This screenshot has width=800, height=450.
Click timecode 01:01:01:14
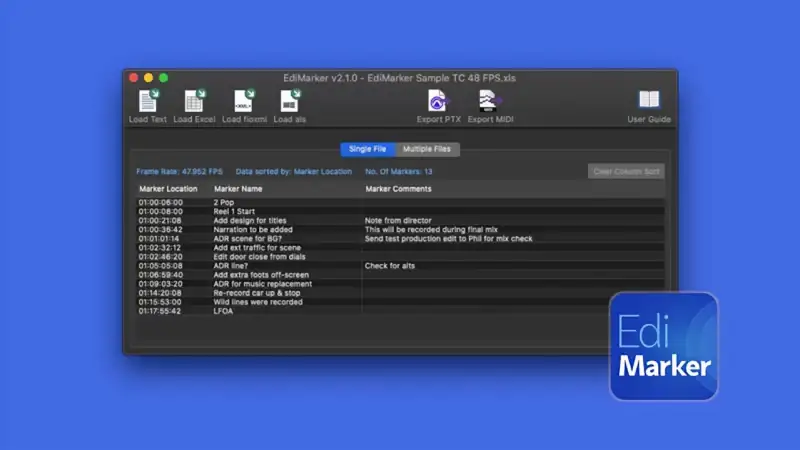tap(159, 239)
